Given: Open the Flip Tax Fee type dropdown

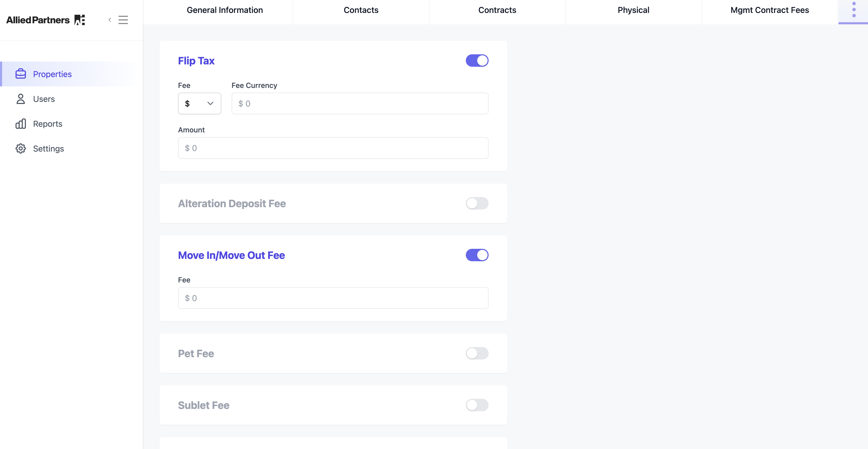Looking at the screenshot, I should coord(200,103).
